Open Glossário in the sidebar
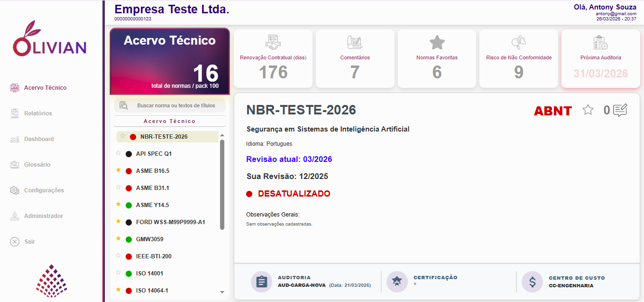 point(30,165)
